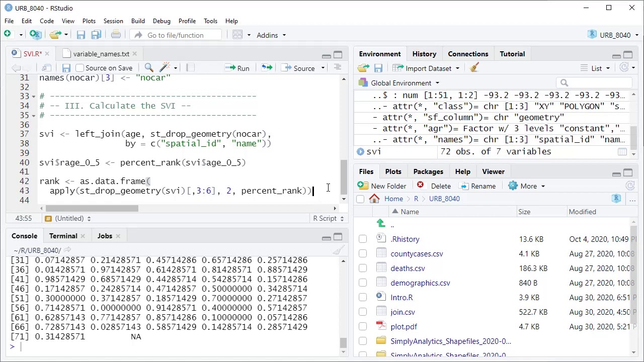
Task: Re-run the previous code region
Action: (x=267, y=68)
